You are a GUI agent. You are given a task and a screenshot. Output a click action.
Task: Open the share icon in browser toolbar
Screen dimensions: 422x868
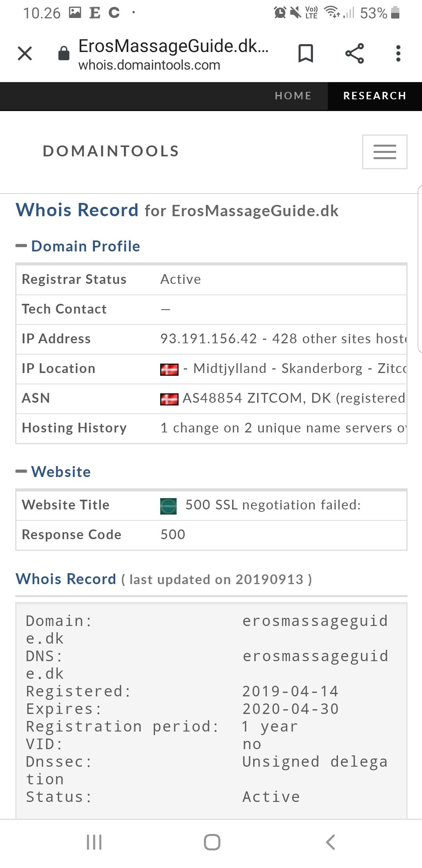354,54
